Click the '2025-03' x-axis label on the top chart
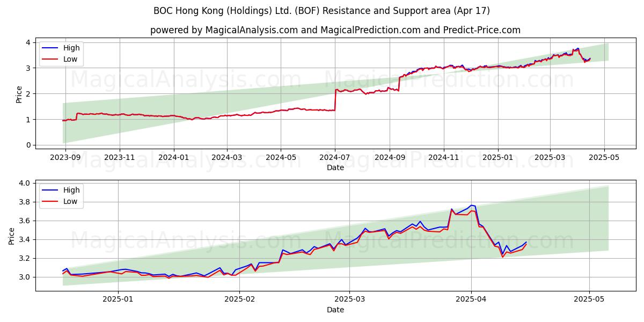 [x=550, y=158]
